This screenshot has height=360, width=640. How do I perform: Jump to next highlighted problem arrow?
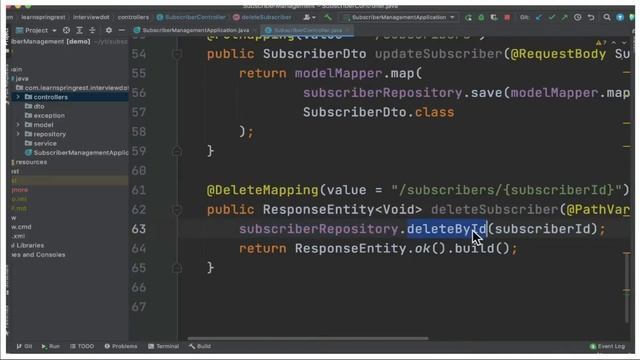point(624,42)
